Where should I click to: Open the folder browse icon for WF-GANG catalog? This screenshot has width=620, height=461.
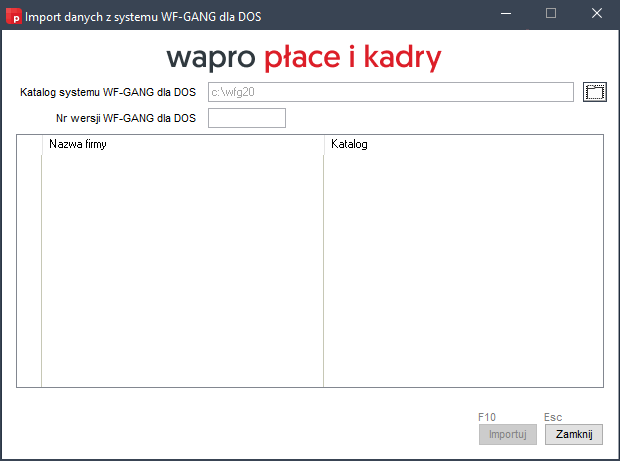coord(595,92)
